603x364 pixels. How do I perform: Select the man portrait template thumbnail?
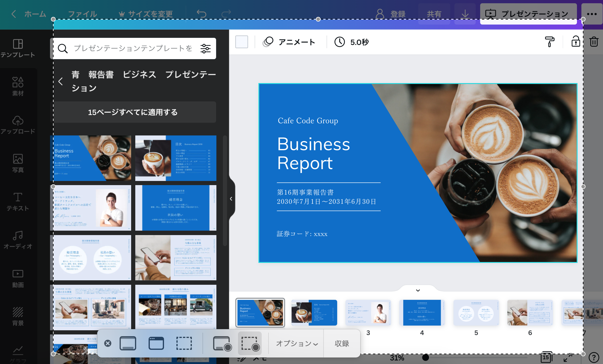[x=91, y=208]
